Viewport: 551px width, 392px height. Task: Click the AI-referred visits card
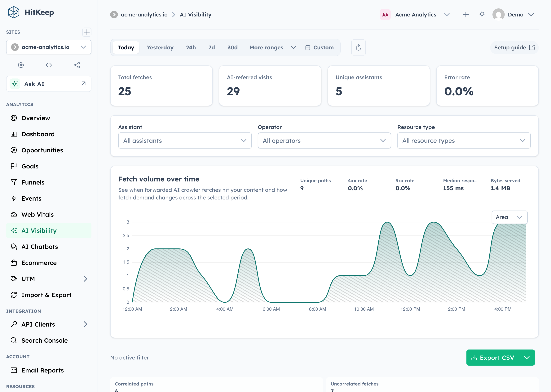point(270,86)
